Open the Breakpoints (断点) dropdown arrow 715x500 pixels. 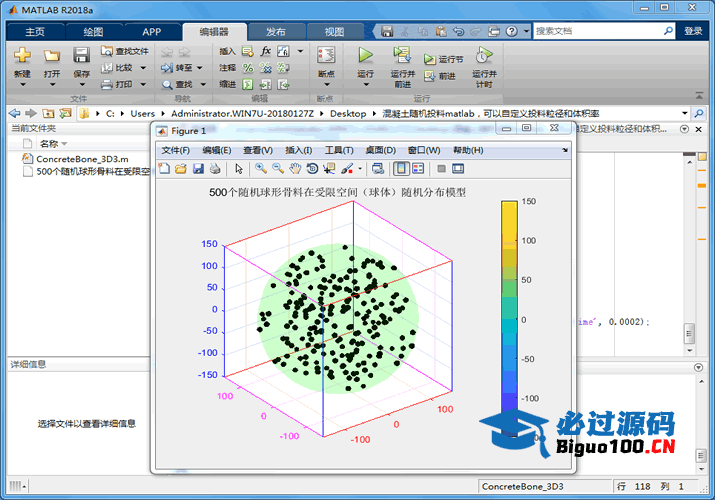pos(326,85)
